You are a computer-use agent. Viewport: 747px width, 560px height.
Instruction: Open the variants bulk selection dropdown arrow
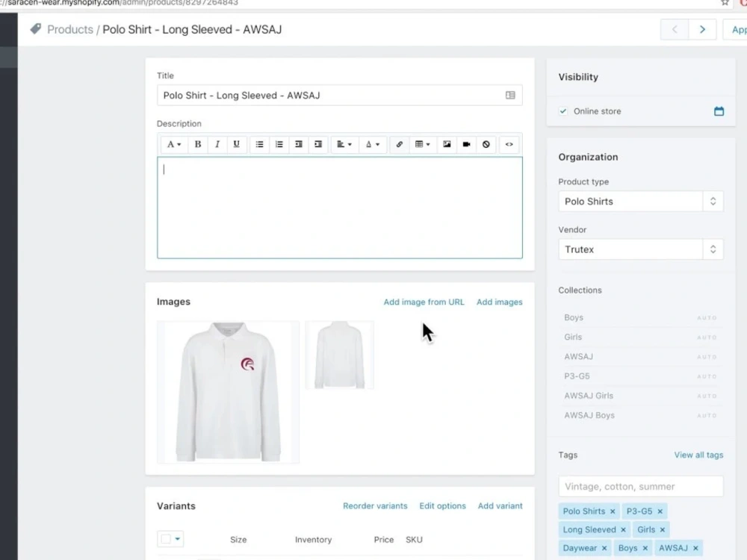pyautogui.click(x=177, y=539)
